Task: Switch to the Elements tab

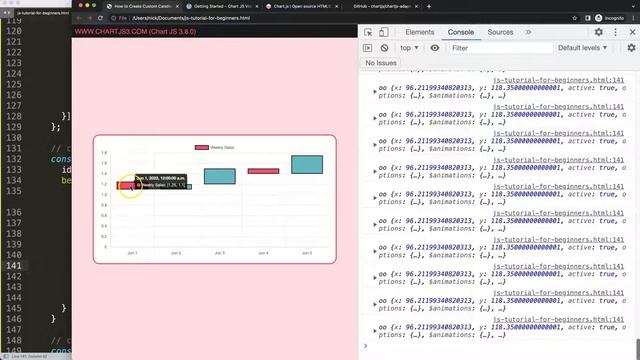Action: [420, 32]
